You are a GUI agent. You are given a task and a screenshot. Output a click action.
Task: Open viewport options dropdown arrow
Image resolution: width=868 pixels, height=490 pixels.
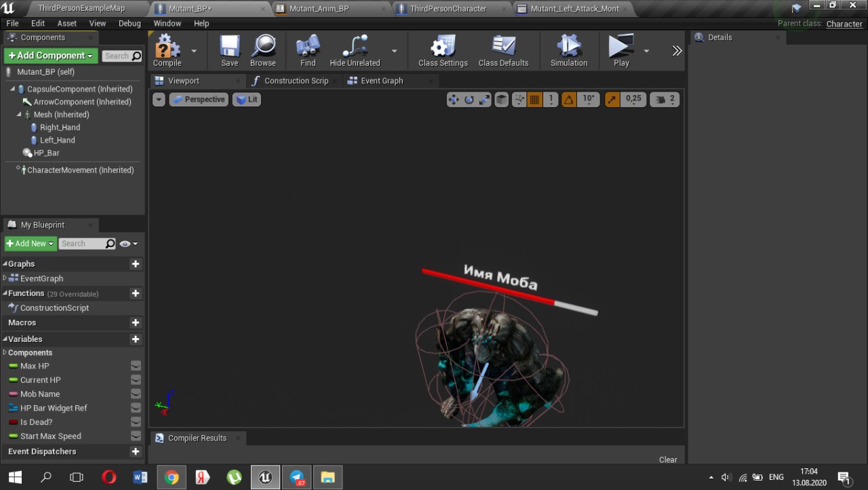coord(159,99)
